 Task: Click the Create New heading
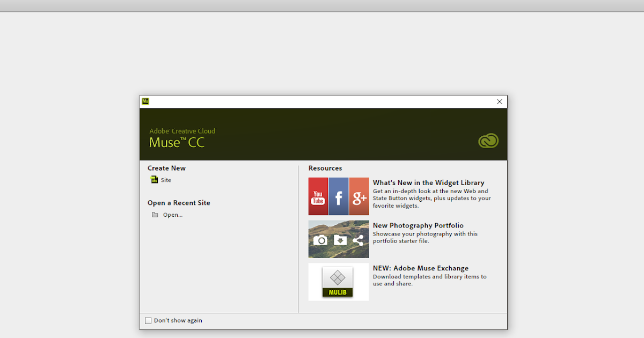point(166,168)
